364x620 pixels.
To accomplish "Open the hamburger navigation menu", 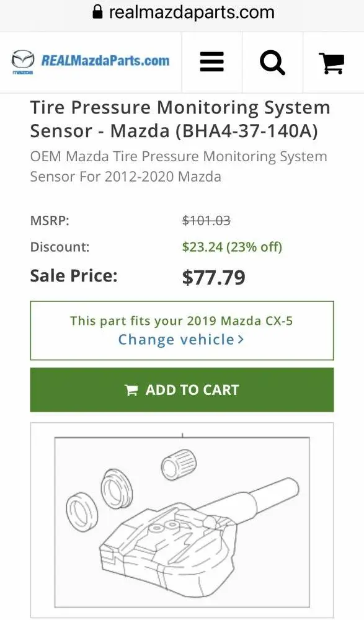I will (211, 62).
